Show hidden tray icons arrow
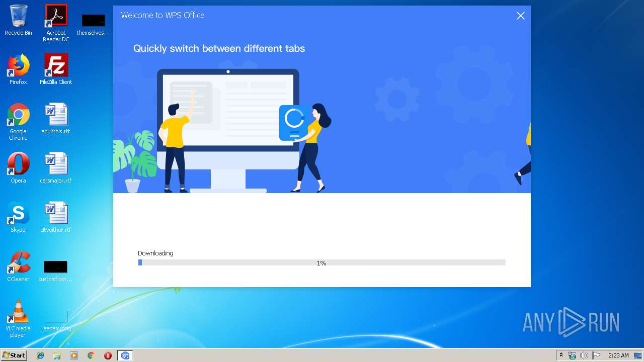 click(561, 355)
